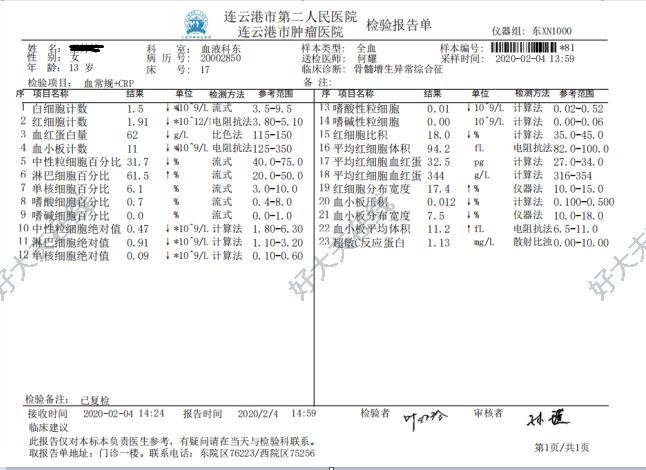Click the 血小板分布宽度 result 7.5
646x470 pixels.
435,216
